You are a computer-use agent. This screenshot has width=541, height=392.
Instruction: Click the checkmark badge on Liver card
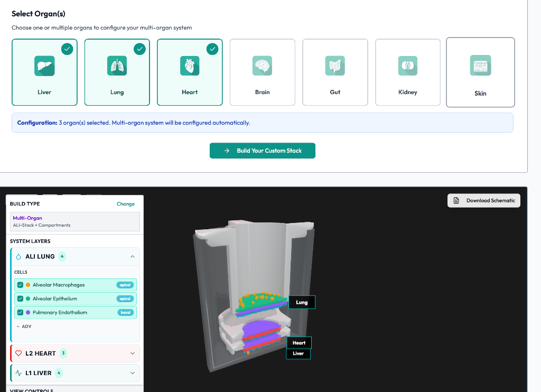pyautogui.click(x=67, y=49)
